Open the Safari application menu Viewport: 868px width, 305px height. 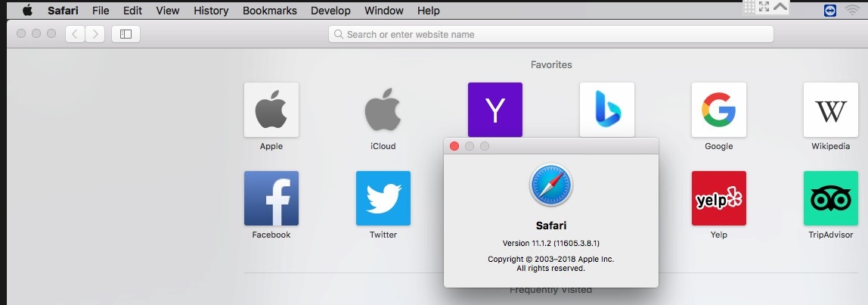click(x=63, y=11)
